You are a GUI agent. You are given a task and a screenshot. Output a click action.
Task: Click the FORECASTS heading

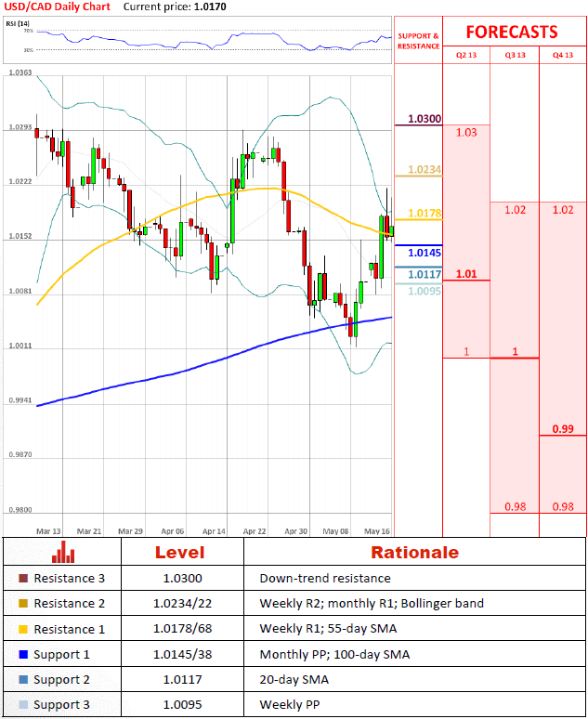coord(512,33)
